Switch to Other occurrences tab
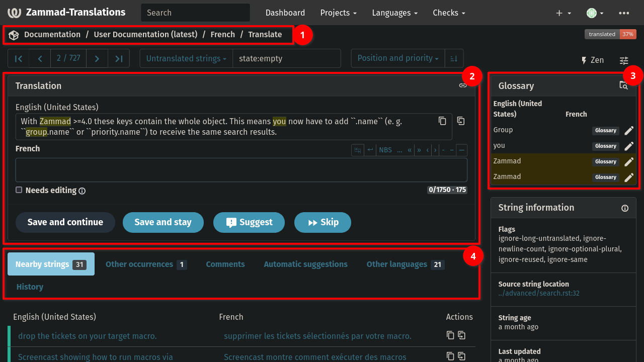Screen dimensions: 644x362 pos(146,264)
